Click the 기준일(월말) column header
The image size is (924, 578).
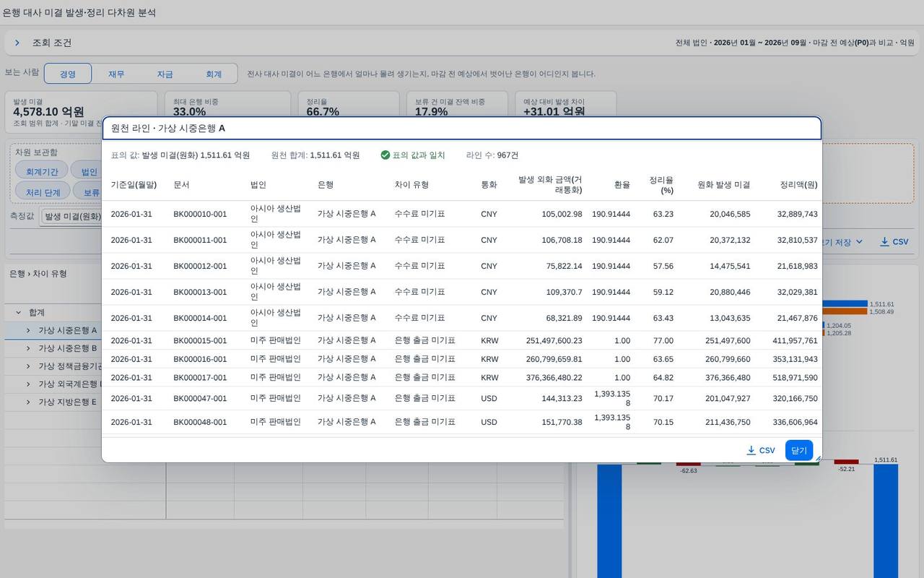[134, 185]
